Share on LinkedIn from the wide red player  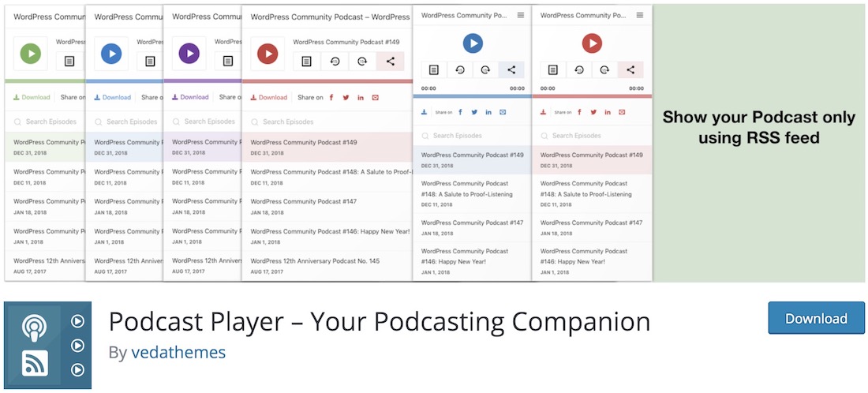(x=361, y=97)
